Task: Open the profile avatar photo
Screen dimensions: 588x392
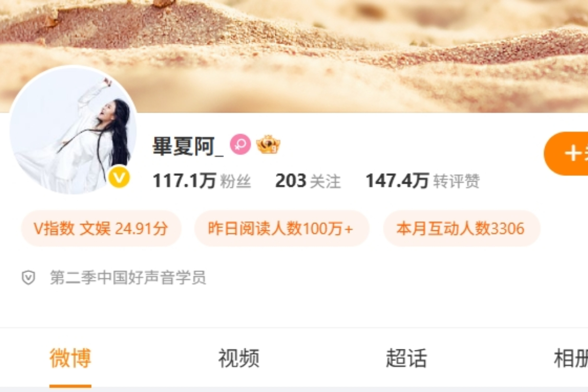Action: 73,130
